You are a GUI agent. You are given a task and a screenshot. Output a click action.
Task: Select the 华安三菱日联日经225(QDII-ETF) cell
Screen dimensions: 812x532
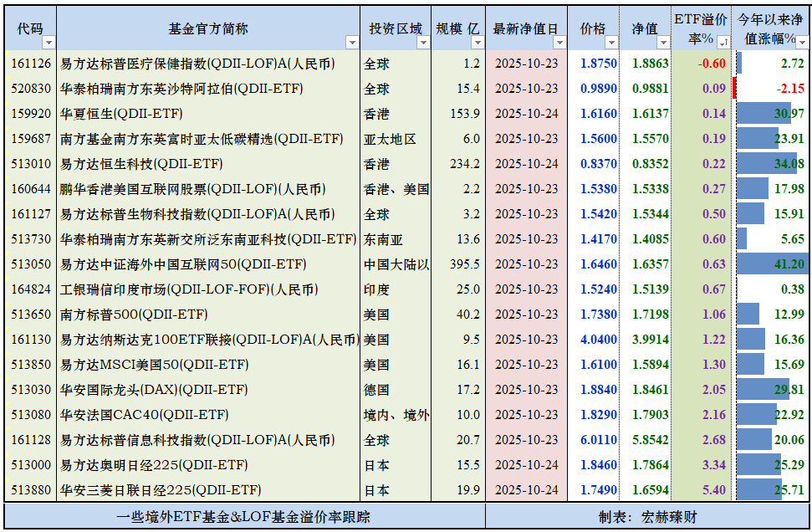tap(208, 489)
